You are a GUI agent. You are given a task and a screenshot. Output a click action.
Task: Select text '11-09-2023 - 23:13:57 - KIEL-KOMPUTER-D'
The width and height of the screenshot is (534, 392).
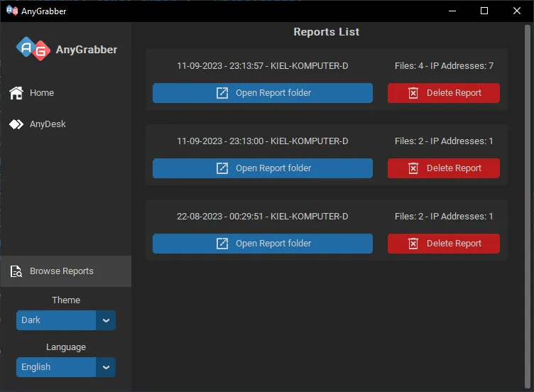tap(262, 66)
